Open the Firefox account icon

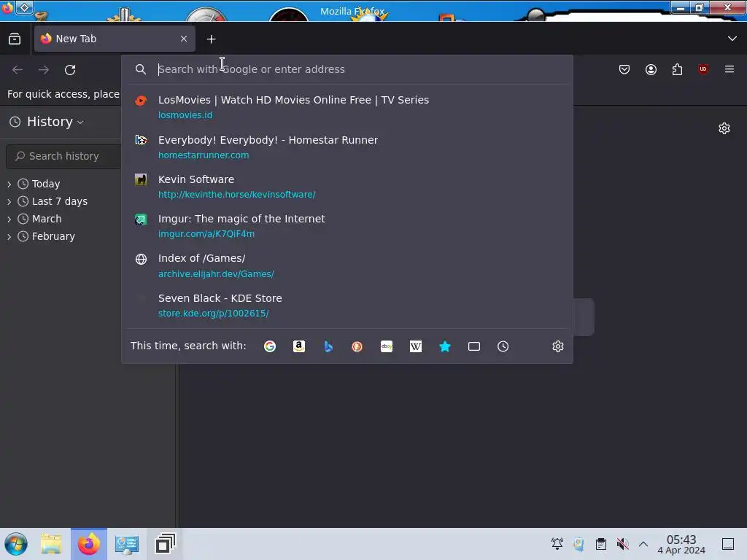[x=651, y=69]
